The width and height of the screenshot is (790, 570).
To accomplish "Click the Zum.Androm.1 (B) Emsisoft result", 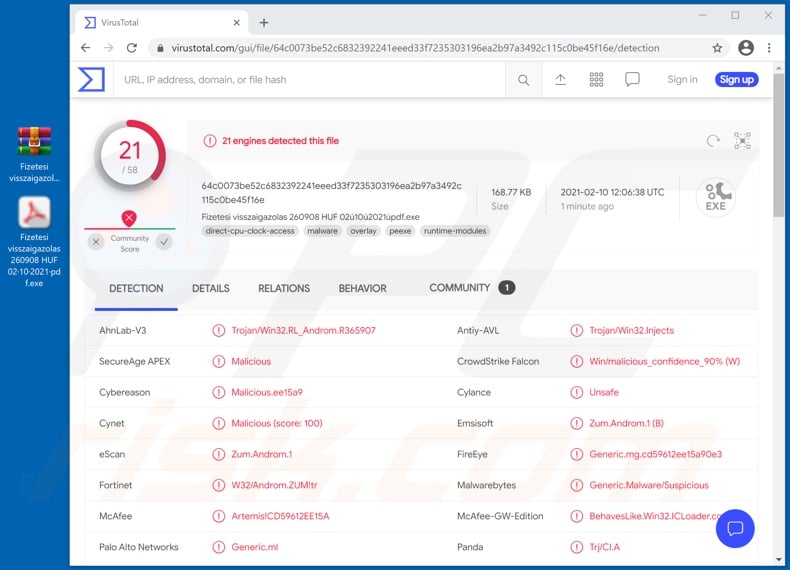I will (x=626, y=423).
